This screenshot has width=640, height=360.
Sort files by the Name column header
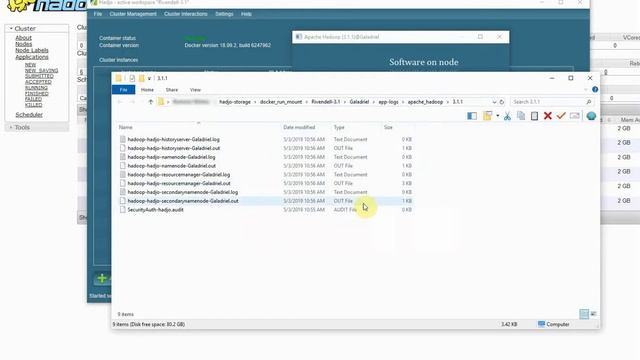point(126,127)
